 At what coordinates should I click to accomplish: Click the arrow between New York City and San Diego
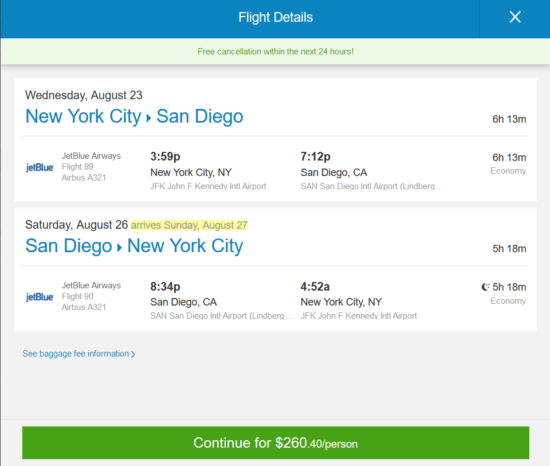click(x=149, y=118)
